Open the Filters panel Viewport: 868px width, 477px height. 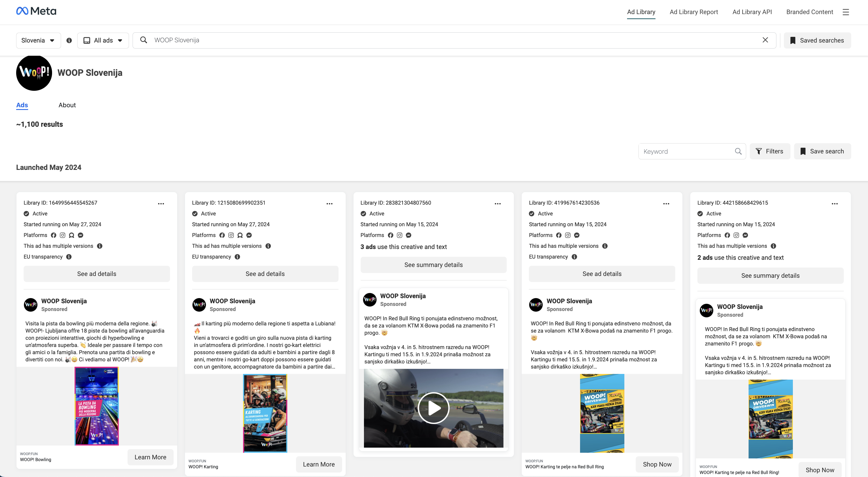pos(770,152)
